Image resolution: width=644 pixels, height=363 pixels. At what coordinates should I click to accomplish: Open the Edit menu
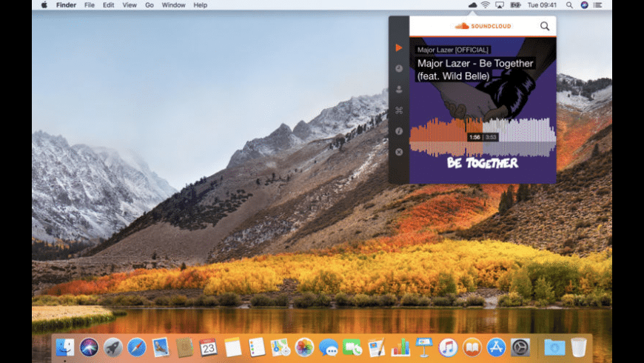108,5
